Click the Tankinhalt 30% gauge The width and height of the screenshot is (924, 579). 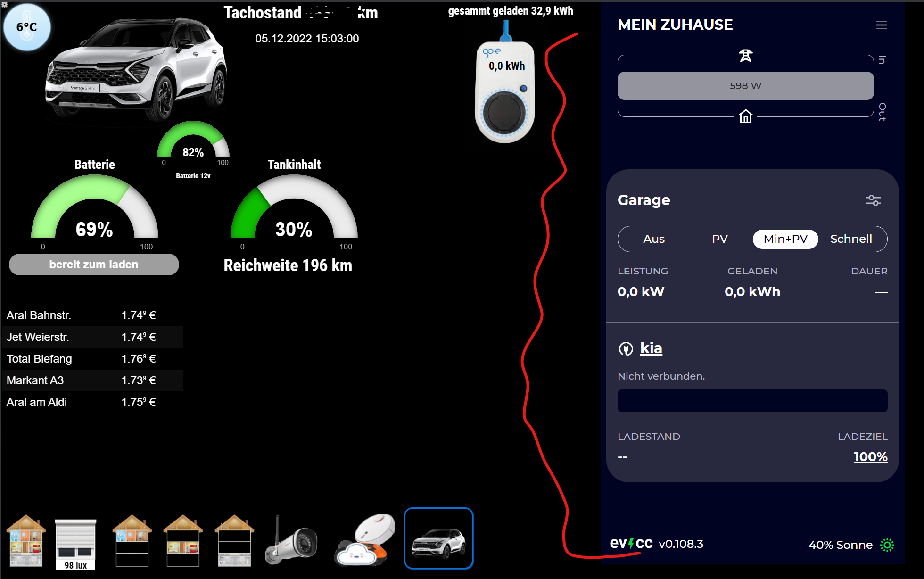click(x=294, y=207)
